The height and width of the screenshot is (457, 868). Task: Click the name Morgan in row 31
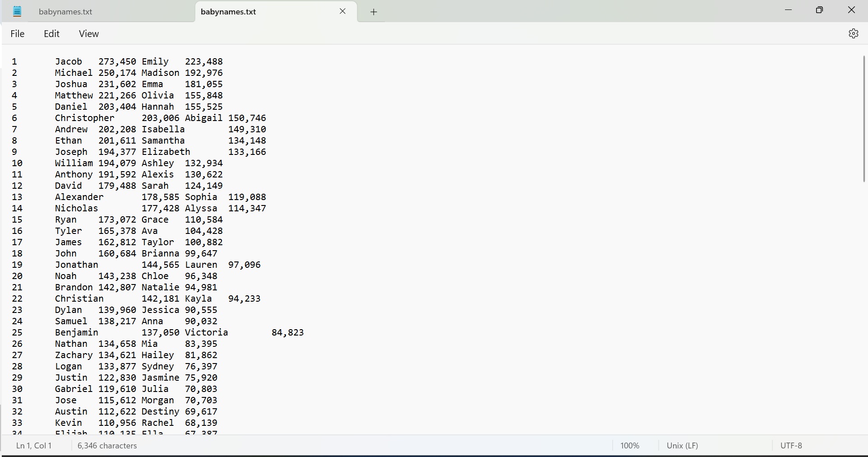(158, 400)
